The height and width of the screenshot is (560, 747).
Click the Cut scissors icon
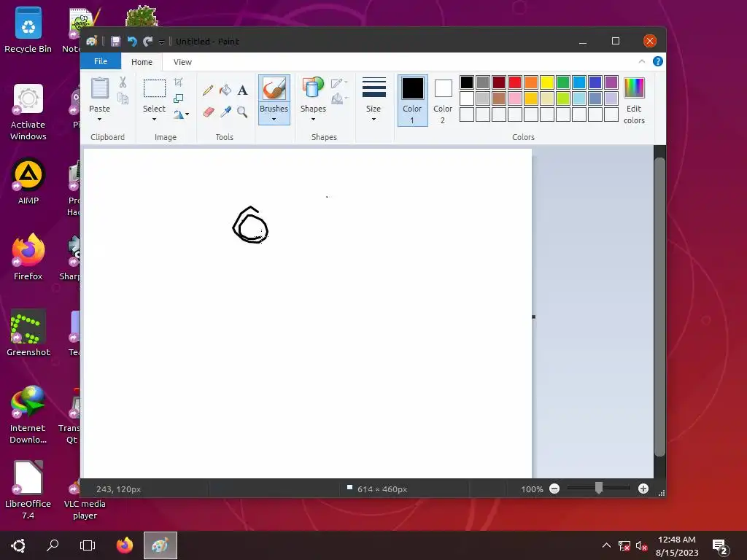coord(123,82)
